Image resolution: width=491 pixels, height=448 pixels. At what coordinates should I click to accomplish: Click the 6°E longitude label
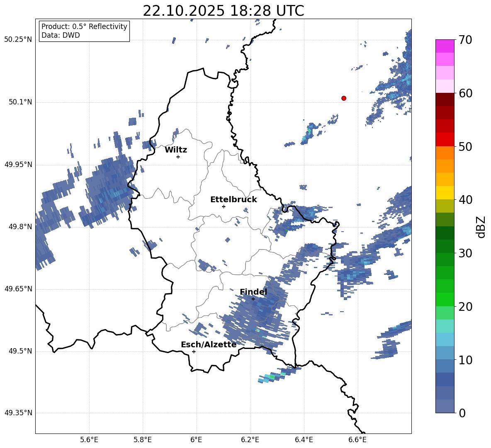(196, 440)
